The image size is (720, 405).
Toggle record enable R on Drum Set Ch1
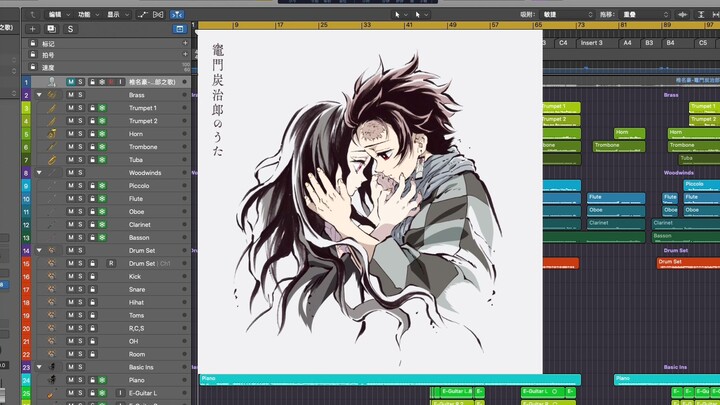(x=111, y=263)
